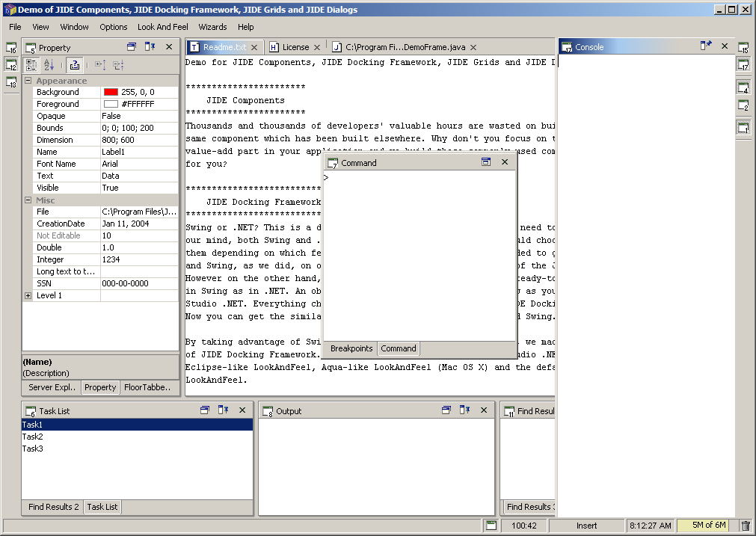
Task: Edit the Font Name value Arial
Action: tap(139, 164)
